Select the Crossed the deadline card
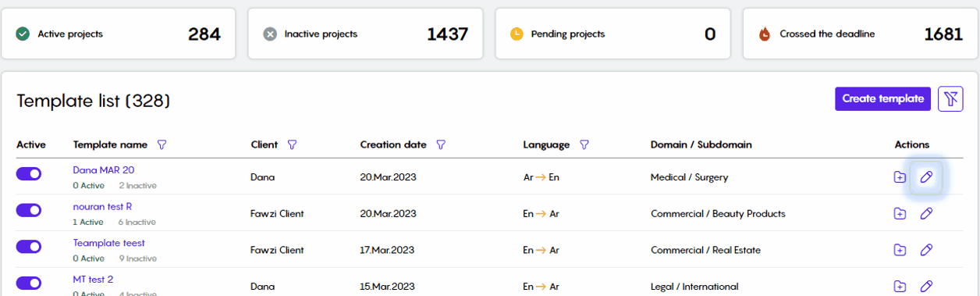This screenshot has width=980, height=296. point(861,34)
